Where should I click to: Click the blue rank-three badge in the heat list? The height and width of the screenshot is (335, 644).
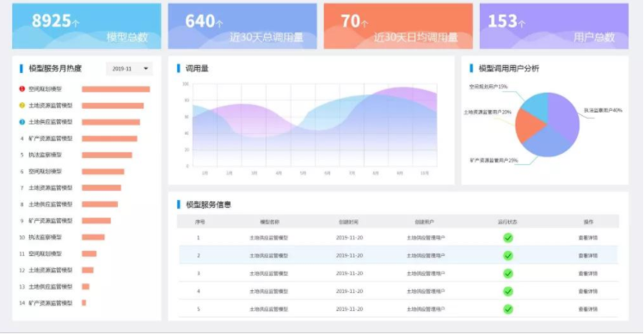[22, 121]
